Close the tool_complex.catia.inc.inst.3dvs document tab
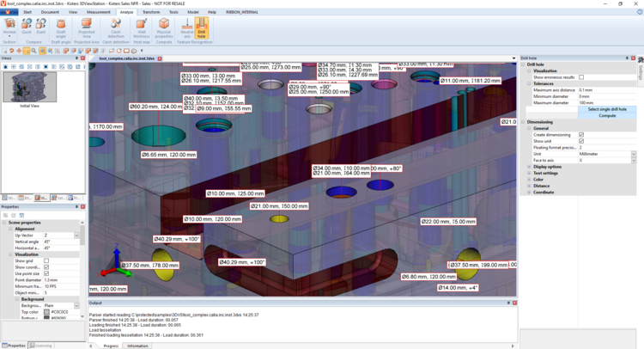Image resolution: width=644 pixels, height=349 pixels. (160, 58)
